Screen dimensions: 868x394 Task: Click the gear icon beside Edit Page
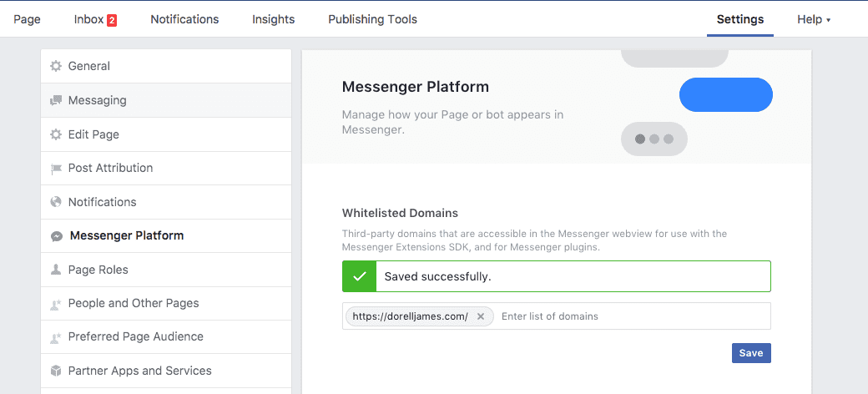(x=56, y=134)
